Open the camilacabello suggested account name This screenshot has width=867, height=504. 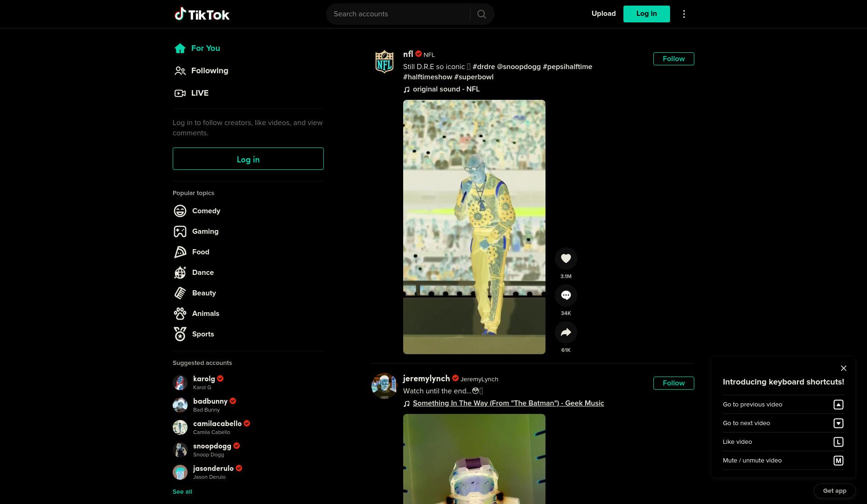point(217,424)
